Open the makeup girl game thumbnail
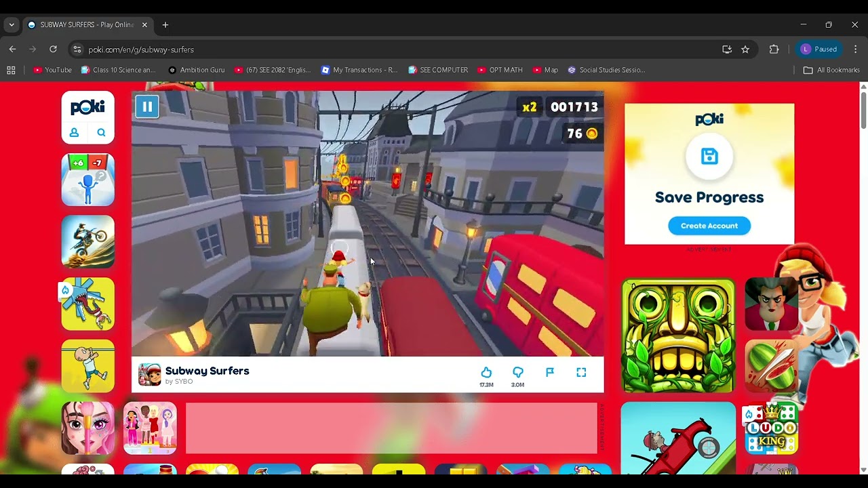Image resolution: width=868 pixels, height=488 pixels. (x=88, y=428)
